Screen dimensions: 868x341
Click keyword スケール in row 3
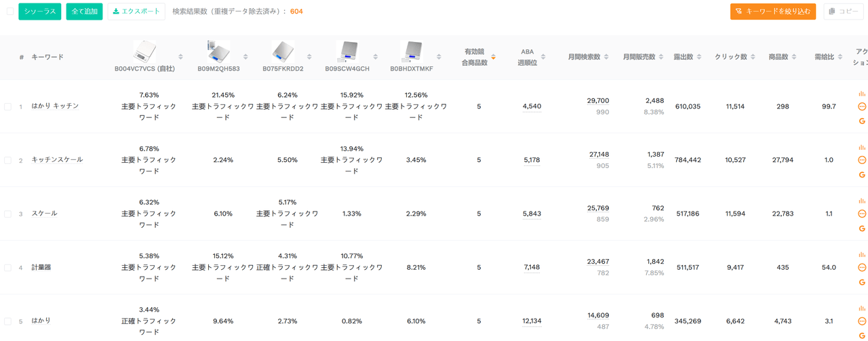pyautogui.click(x=44, y=214)
